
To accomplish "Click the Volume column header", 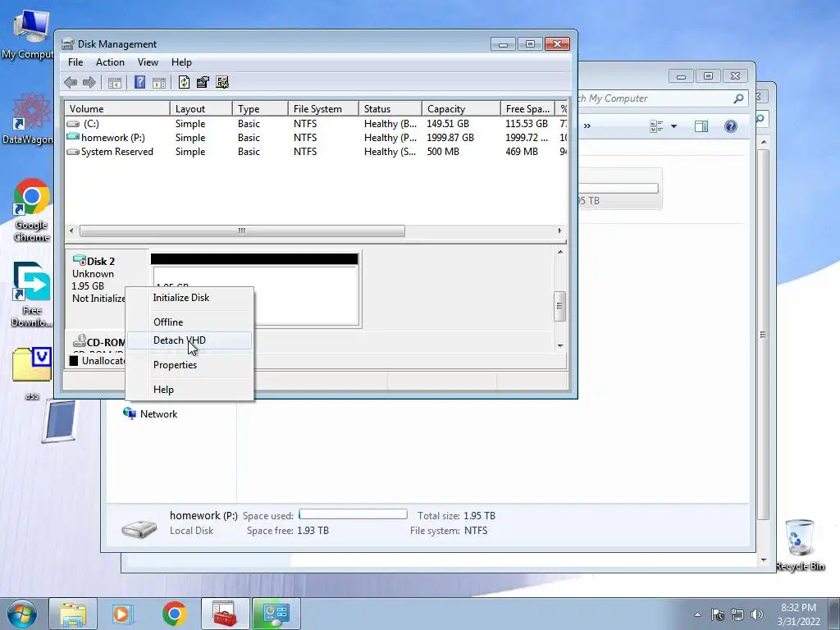I will click(117, 109).
